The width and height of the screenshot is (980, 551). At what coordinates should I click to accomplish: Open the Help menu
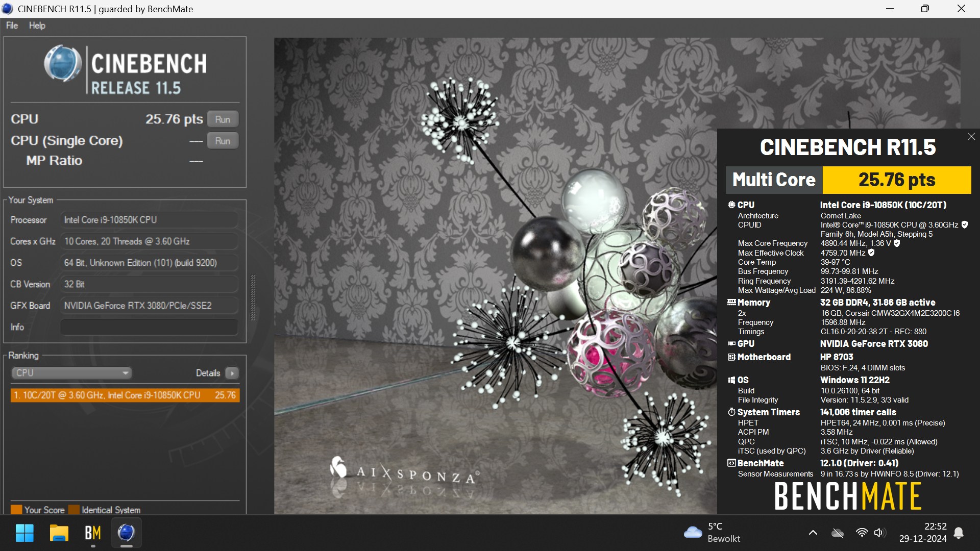point(37,26)
